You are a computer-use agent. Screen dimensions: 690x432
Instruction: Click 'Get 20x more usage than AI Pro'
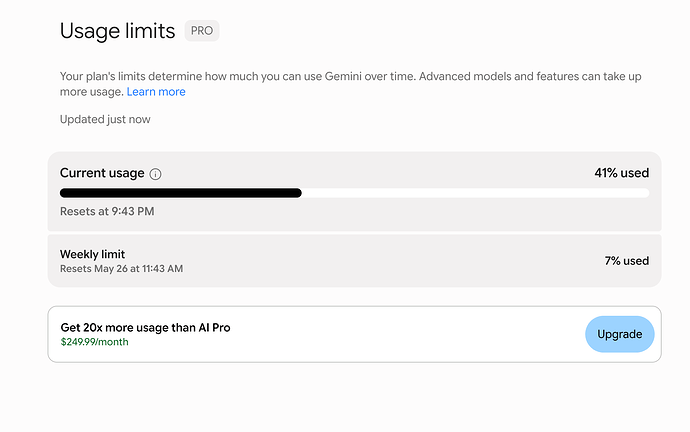[x=146, y=328]
